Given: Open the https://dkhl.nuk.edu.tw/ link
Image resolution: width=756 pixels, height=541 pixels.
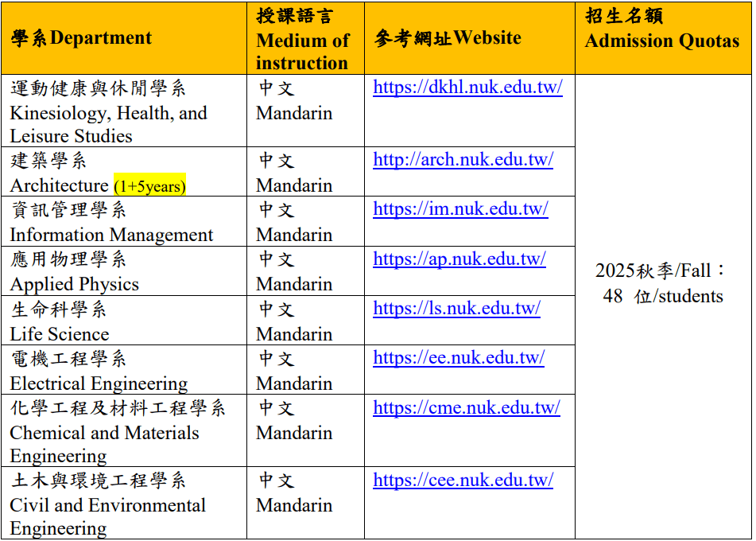Looking at the screenshot, I should pyautogui.click(x=467, y=88).
